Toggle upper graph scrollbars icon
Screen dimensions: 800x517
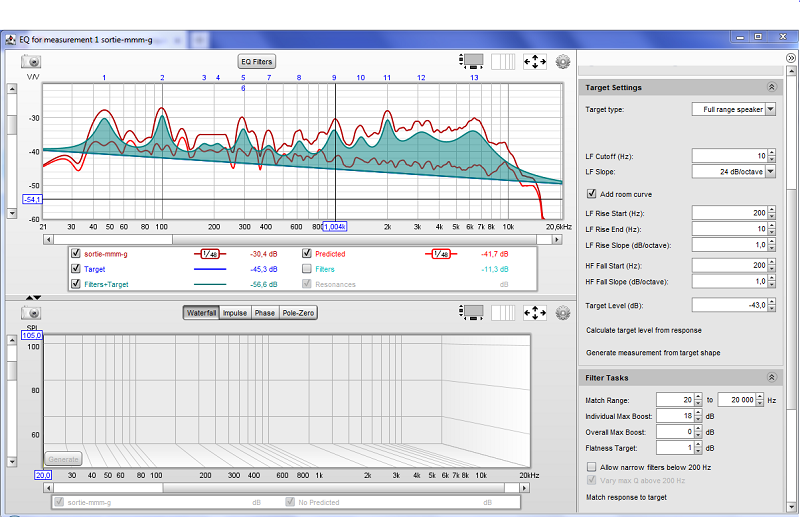coord(471,62)
